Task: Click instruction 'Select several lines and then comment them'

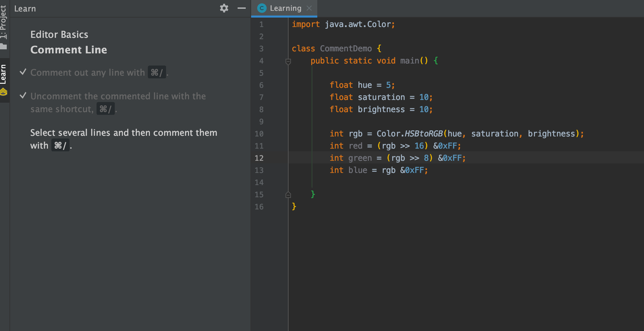Action: pyautogui.click(x=124, y=133)
